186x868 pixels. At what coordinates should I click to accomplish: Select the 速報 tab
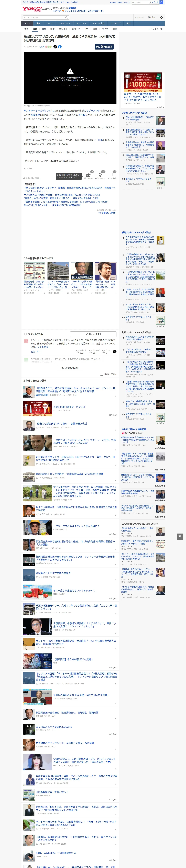[x=38, y=24]
